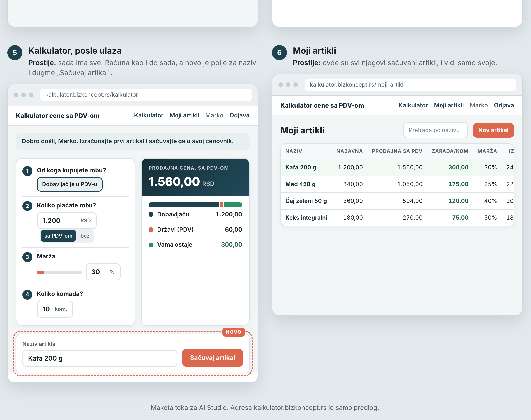
Task: Select the Kafa 200 g table row
Action: [x=397, y=167]
